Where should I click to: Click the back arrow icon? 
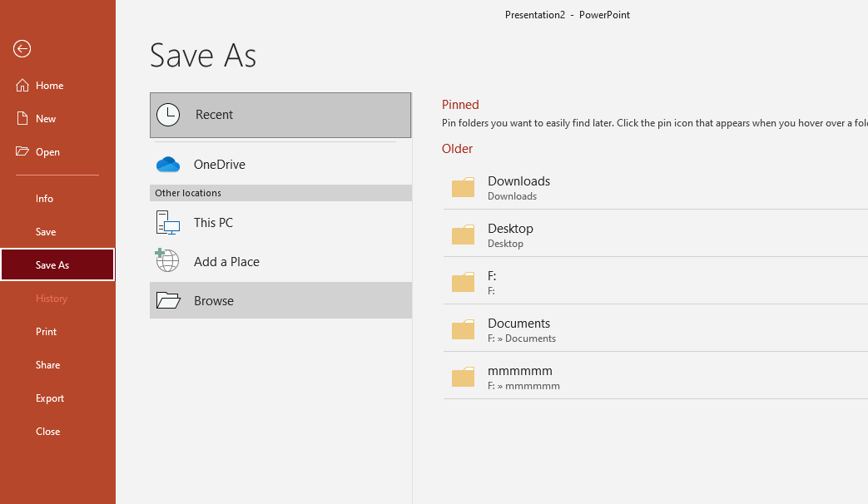22,49
